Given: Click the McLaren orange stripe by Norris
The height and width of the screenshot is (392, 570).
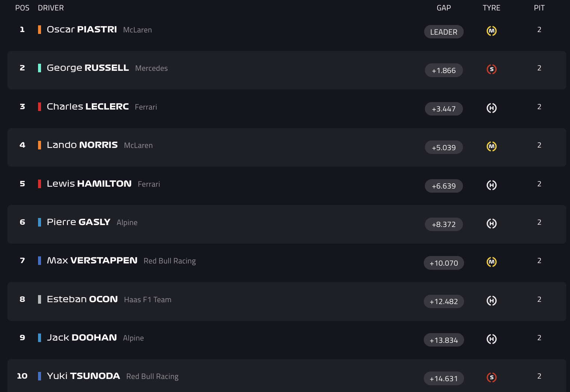Looking at the screenshot, I should pos(40,145).
